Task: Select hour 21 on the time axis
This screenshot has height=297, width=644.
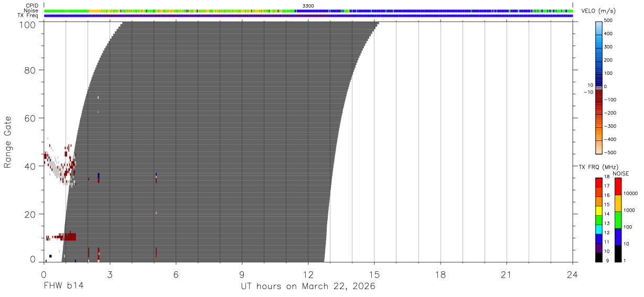Action: (506, 274)
